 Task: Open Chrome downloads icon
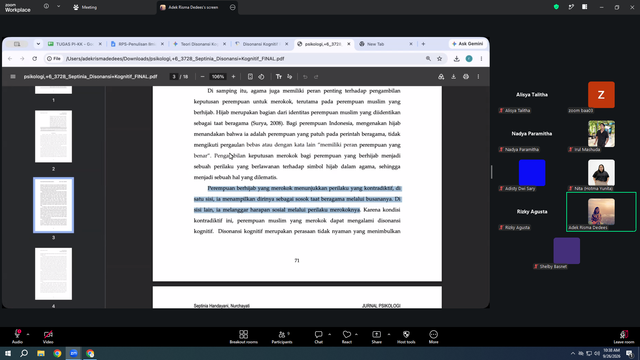click(456, 59)
